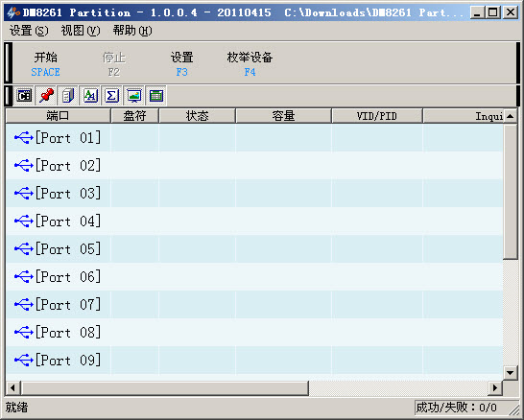Click the sigma sum toolbar icon
The height and width of the screenshot is (420, 524).
pos(111,96)
